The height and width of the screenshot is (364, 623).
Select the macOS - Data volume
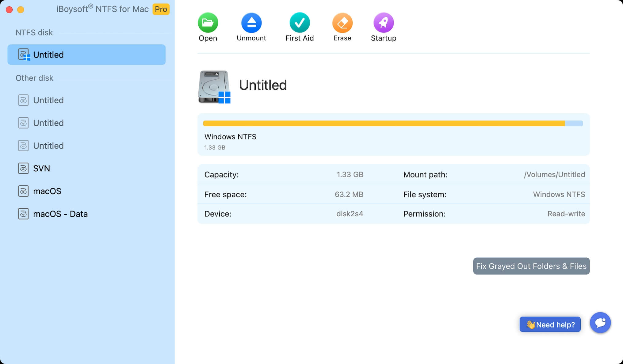coord(60,214)
